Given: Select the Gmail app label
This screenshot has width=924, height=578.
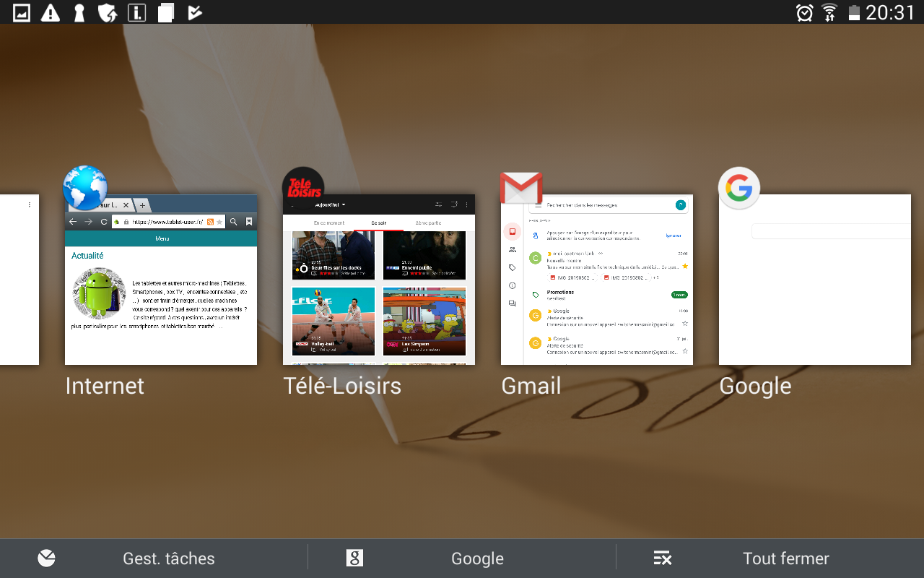Looking at the screenshot, I should click(531, 386).
